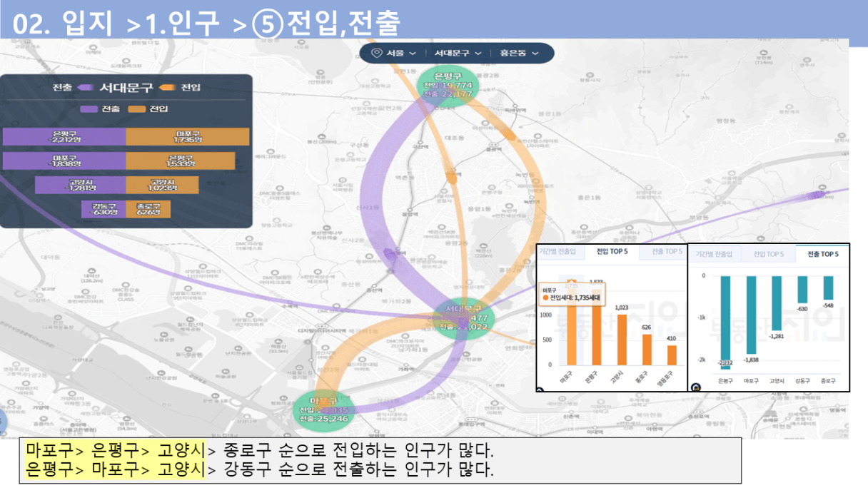Image resolution: width=868 pixels, height=488 pixels.
Task: Click the orange 전입 arrow beside 서대문구 heading
Action: point(168,88)
